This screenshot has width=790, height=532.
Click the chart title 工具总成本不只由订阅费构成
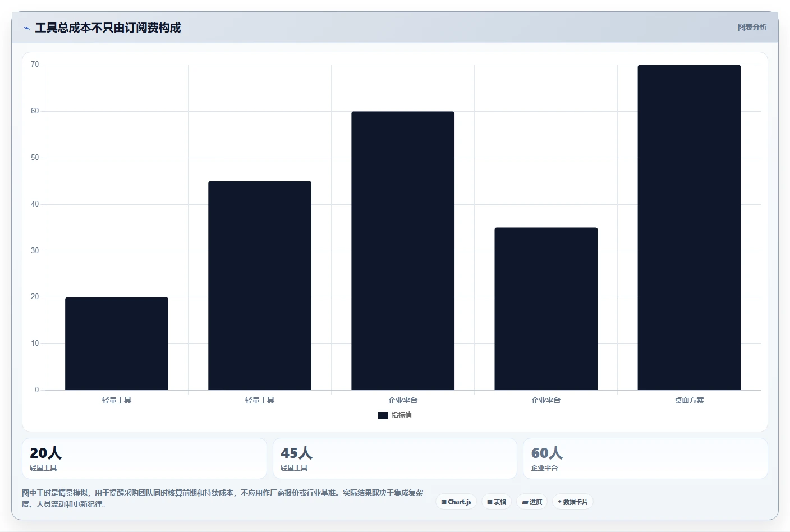(108, 27)
